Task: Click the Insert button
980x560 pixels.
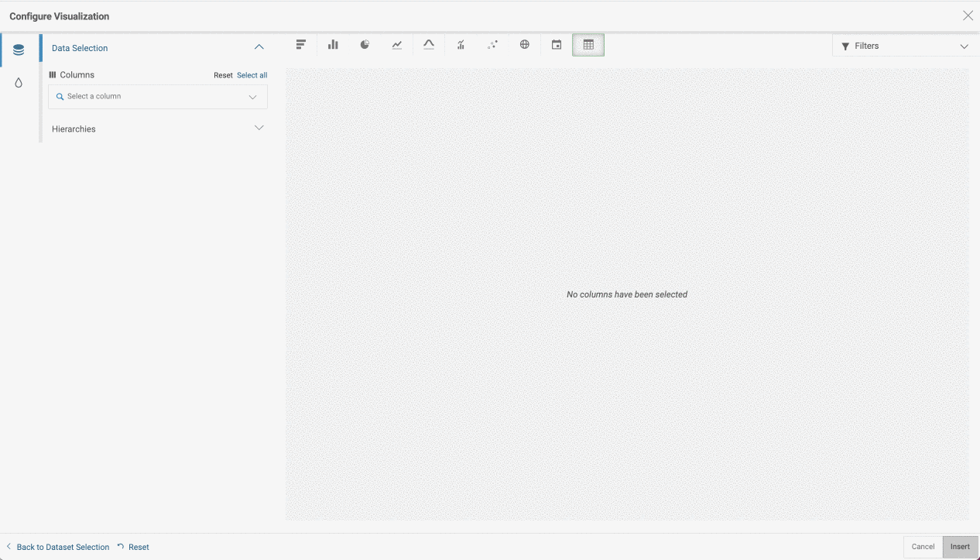Action: click(961, 547)
